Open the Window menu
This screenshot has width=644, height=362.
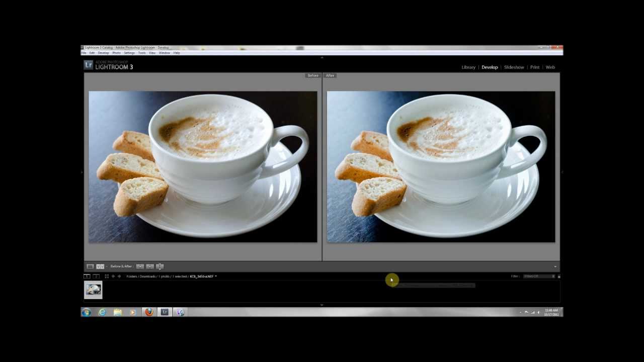165,53
